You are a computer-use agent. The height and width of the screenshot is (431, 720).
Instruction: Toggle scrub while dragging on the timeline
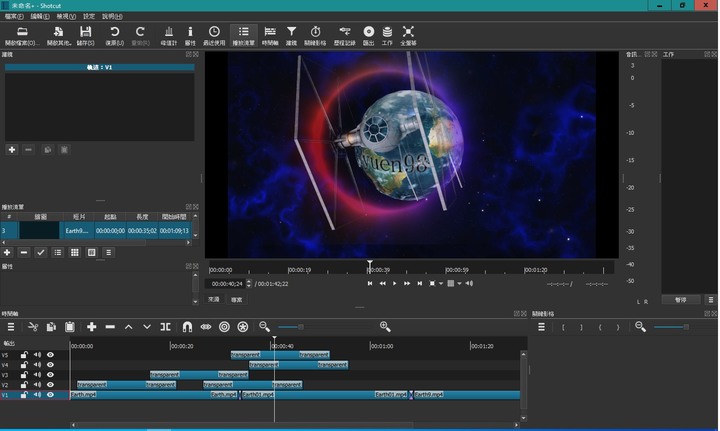[206, 327]
